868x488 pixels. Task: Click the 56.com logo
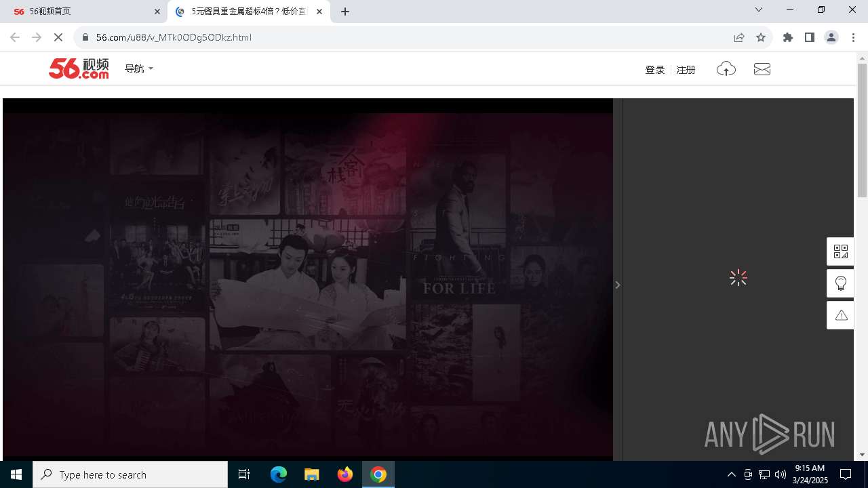pyautogui.click(x=79, y=68)
